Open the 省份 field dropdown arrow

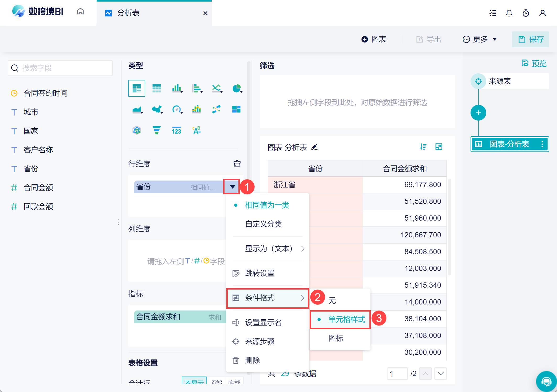[x=232, y=187]
